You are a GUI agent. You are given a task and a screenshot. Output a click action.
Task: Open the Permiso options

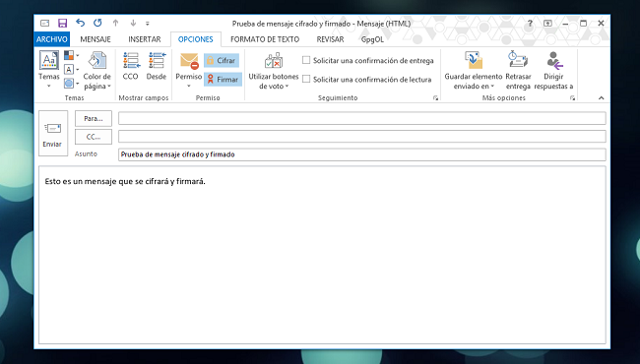coord(189,71)
